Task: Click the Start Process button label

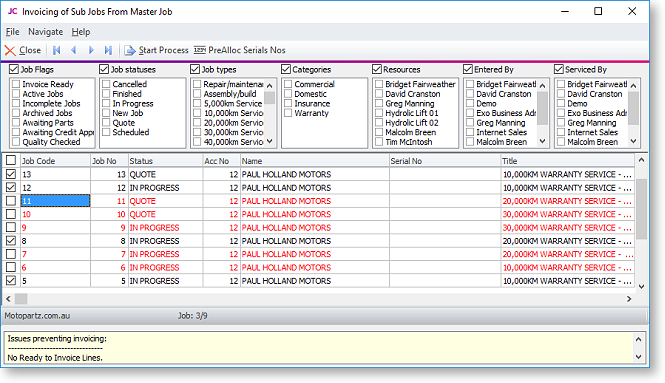Action: (164, 50)
